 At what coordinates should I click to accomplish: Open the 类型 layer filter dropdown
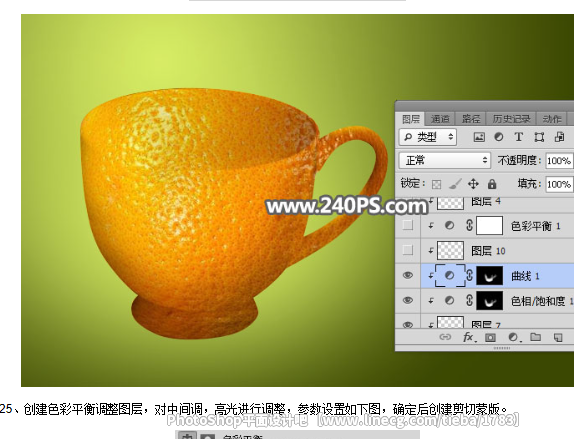click(428, 137)
